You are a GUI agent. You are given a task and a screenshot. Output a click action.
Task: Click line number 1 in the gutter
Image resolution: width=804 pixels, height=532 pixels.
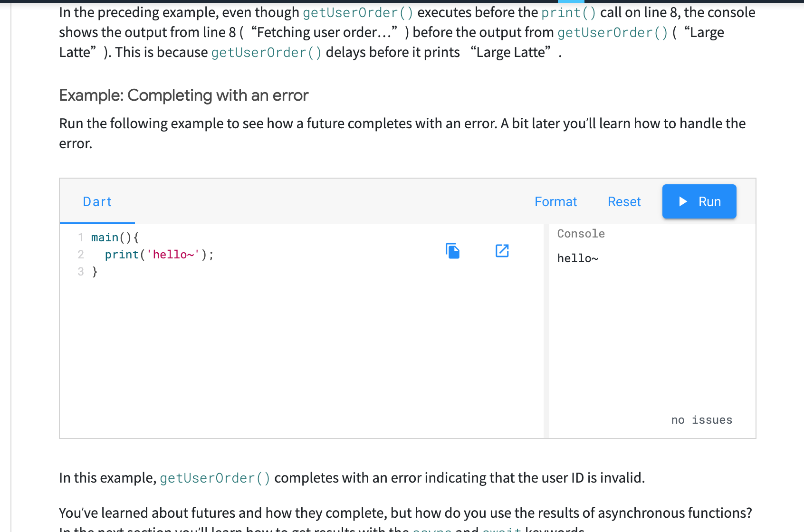point(81,237)
